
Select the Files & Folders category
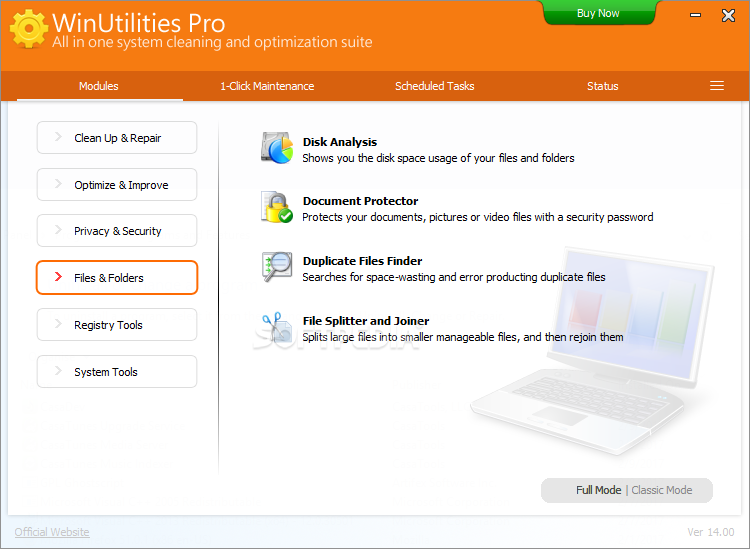pos(117,277)
